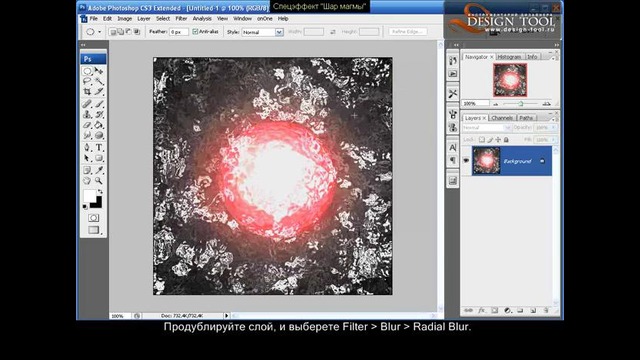Select the Magic Wand tool
640x360 pixels.
pyautogui.click(x=99, y=81)
